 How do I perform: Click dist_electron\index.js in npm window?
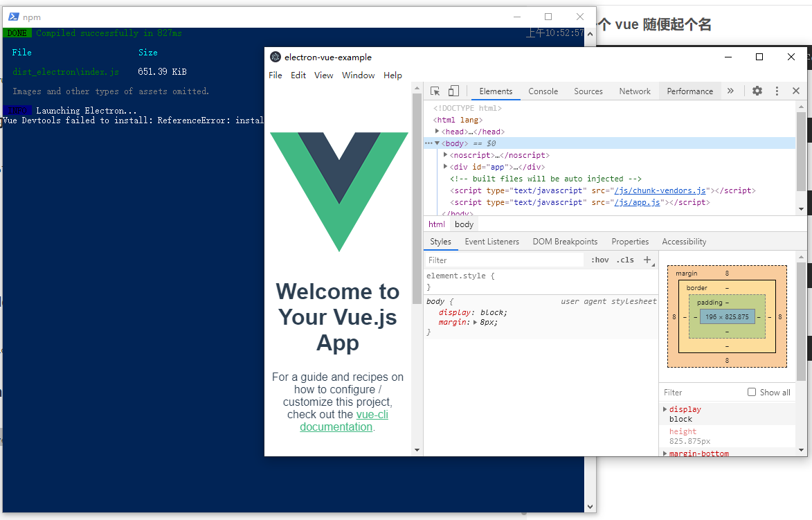point(66,71)
